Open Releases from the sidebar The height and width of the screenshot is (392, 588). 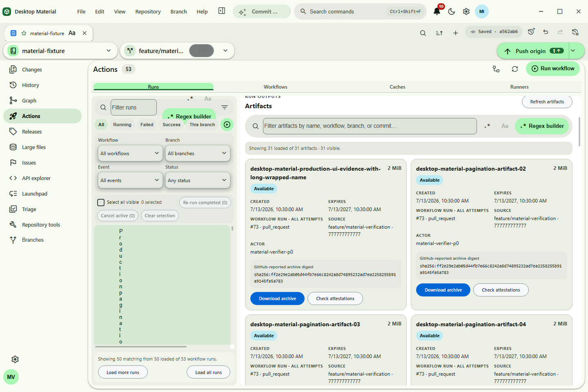pos(42,131)
